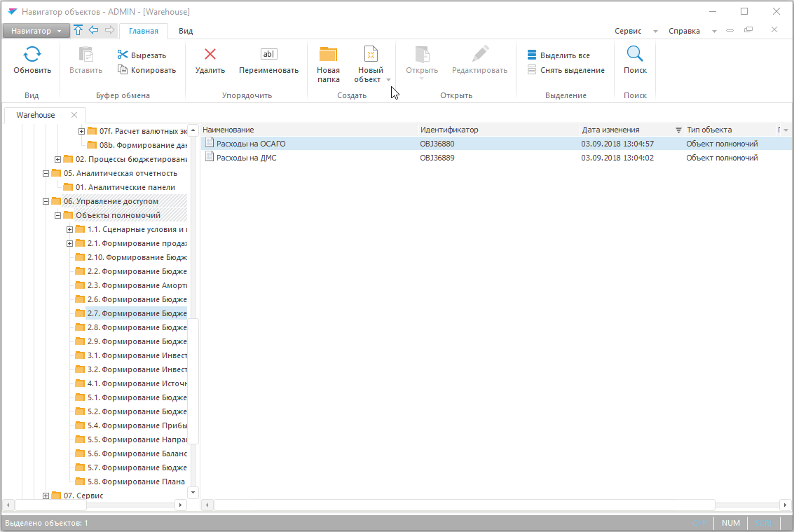
Task: Open the Поиск magnifier tool
Action: (635, 55)
